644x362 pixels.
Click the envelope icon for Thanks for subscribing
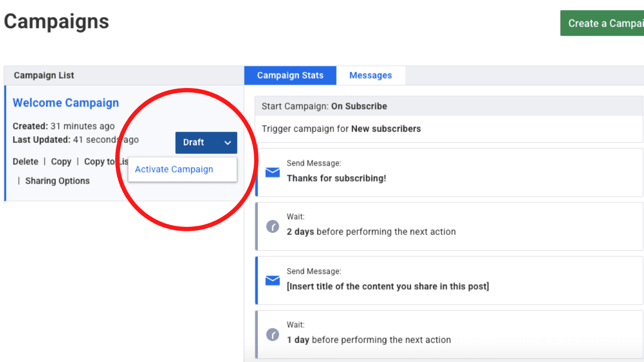pyautogui.click(x=273, y=172)
